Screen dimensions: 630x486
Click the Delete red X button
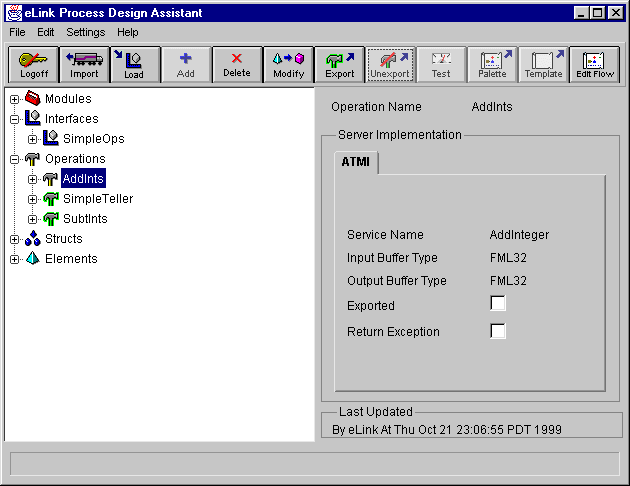point(237,65)
